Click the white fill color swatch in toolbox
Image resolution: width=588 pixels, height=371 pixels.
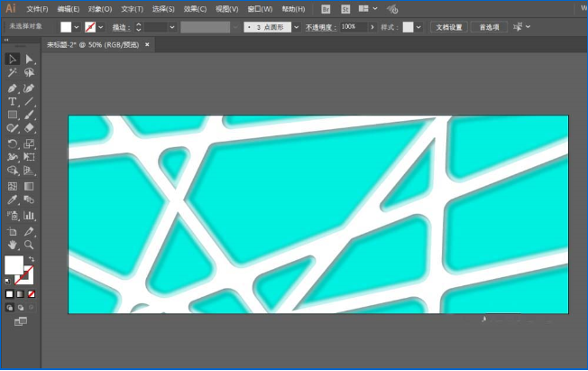click(x=14, y=264)
